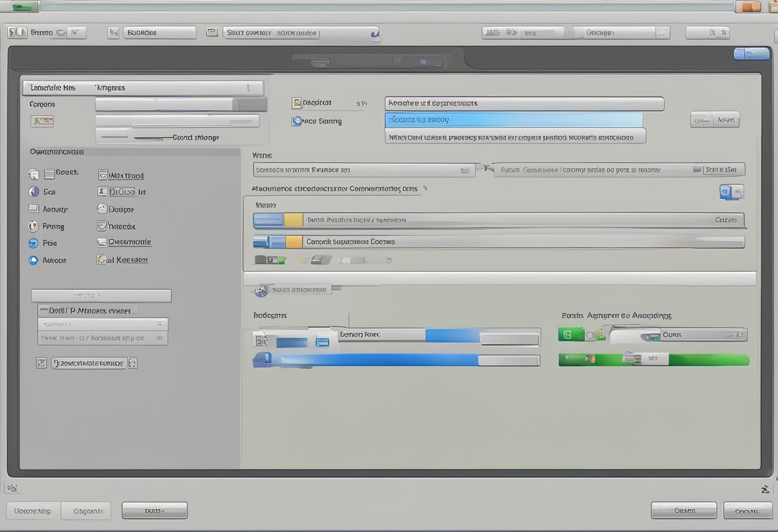Click the blue circle icon beside Pcie

pos(33,243)
